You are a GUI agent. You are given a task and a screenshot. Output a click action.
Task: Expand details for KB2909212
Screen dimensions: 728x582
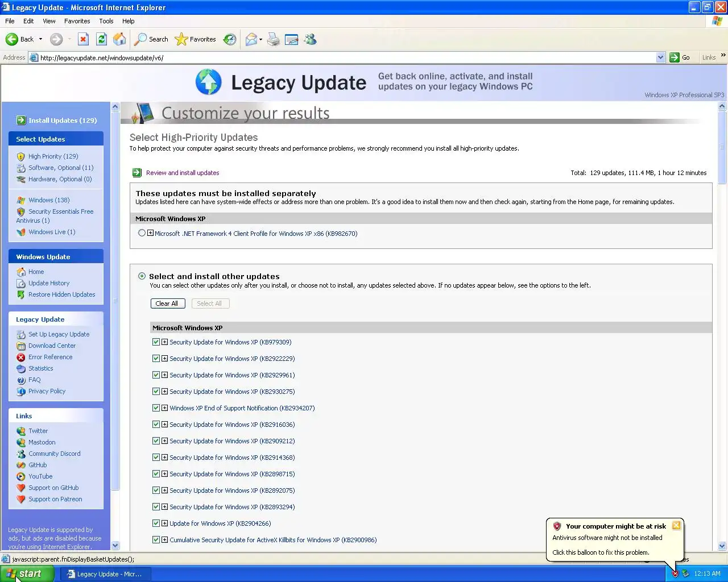coord(164,441)
